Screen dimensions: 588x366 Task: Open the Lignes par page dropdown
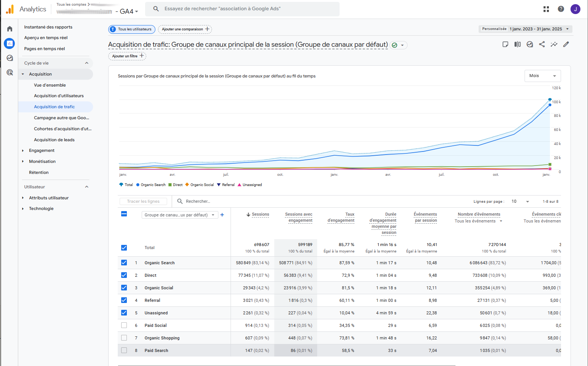(x=520, y=202)
